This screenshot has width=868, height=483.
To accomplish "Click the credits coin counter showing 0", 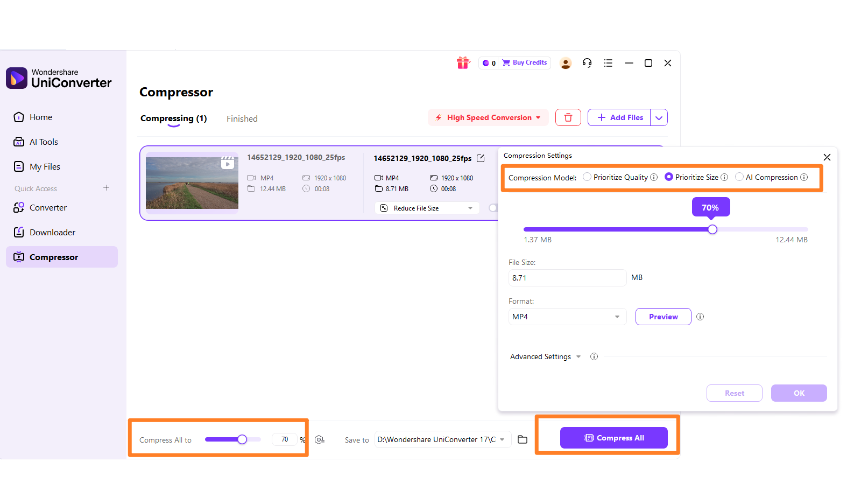I will [489, 63].
